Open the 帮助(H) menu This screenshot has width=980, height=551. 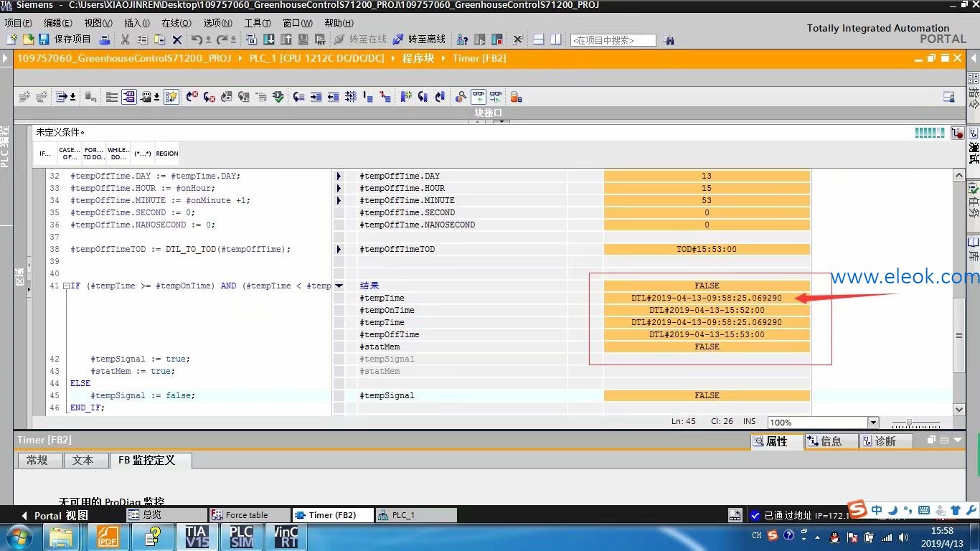pos(339,23)
